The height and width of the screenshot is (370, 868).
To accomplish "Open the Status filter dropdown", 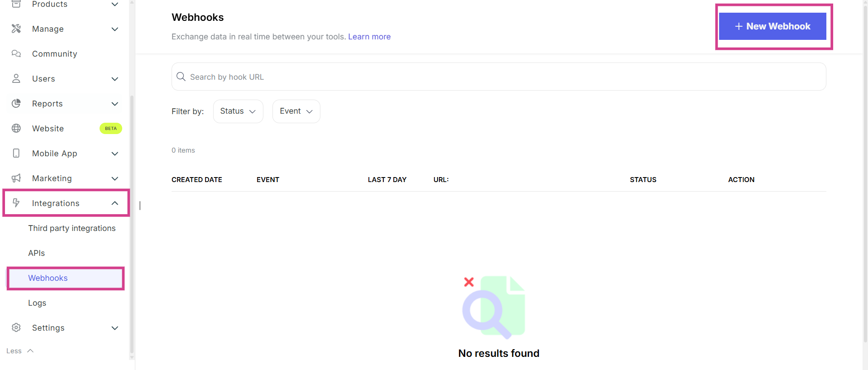I will coord(238,111).
